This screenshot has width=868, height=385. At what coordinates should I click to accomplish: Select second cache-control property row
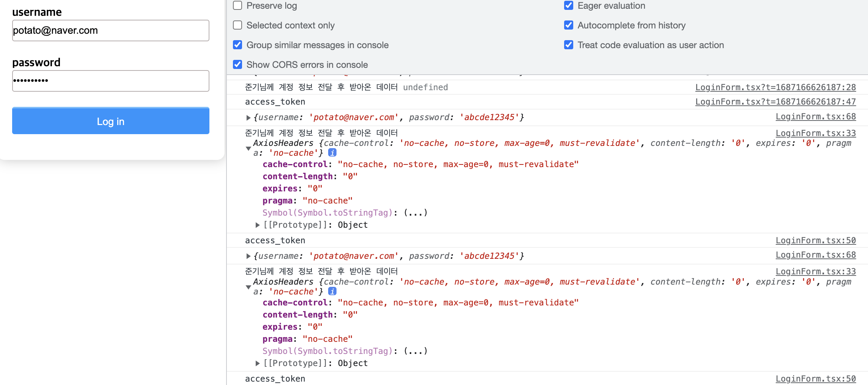click(421, 302)
